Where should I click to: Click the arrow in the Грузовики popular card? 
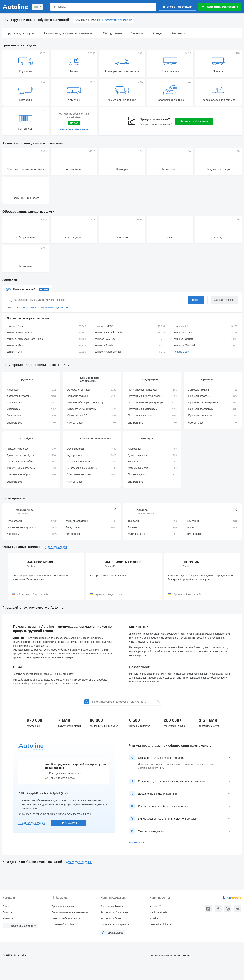[54, 422]
